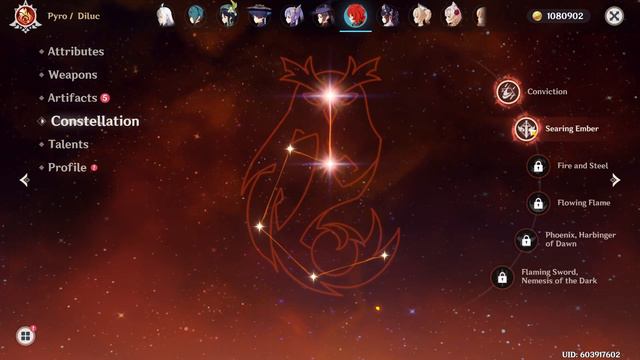The height and width of the screenshot is (360, 640).
Task: Open the Attributes tab
Action: point(76,51)
